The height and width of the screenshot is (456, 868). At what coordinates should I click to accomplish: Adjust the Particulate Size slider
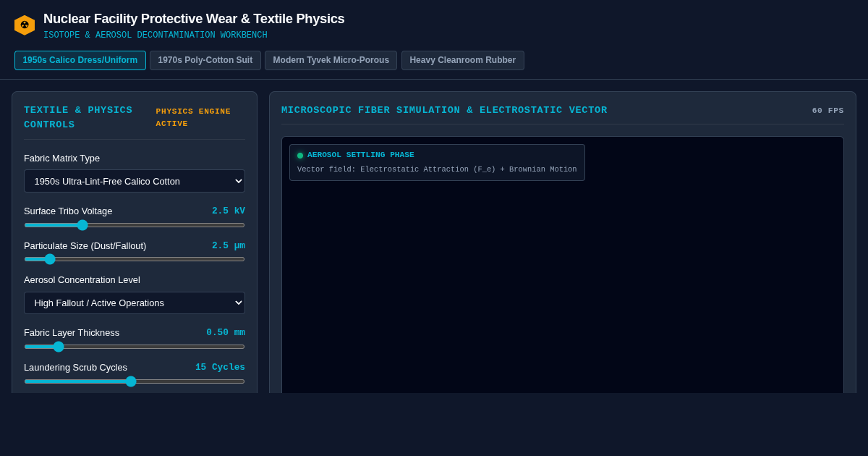[135, 259]
